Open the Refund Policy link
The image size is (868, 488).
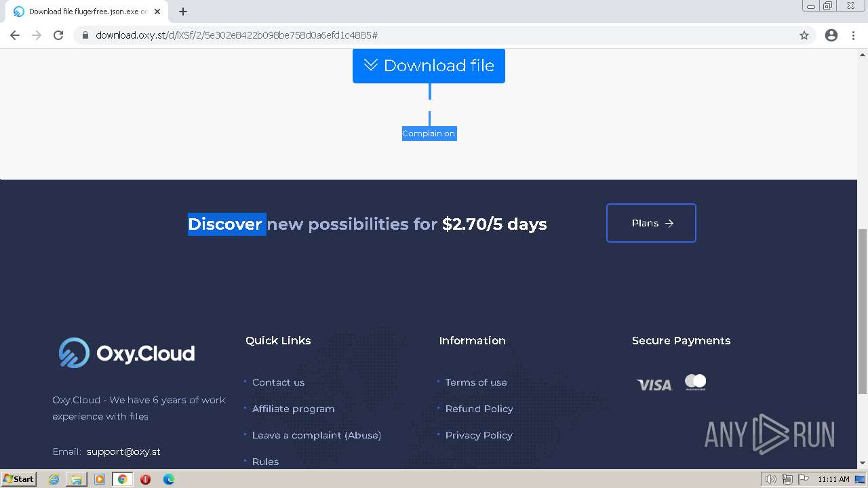pos(479,409)
